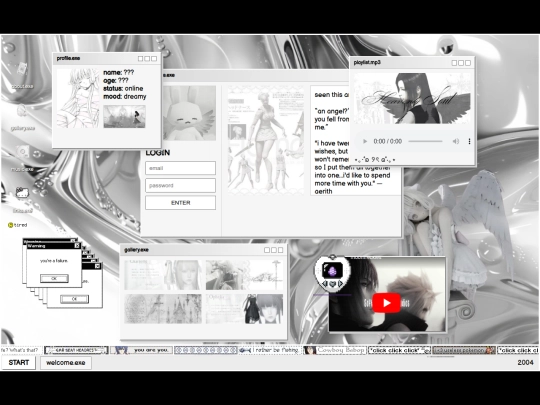The image size is (540, 405).
Task: Click 'click click click' banner beside Cowboy Bebop
Action: [x=399, y=350]
